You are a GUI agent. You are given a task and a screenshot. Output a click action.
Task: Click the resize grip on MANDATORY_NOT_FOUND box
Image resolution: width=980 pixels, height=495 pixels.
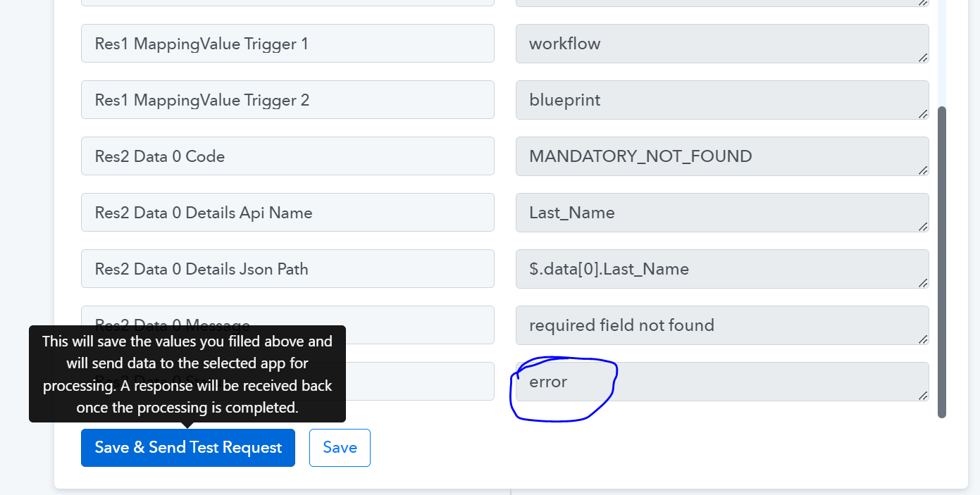click(923, 170)
